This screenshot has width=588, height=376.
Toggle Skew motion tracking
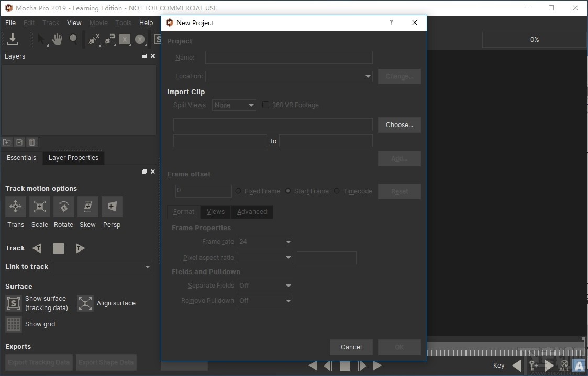click(88, 207)
